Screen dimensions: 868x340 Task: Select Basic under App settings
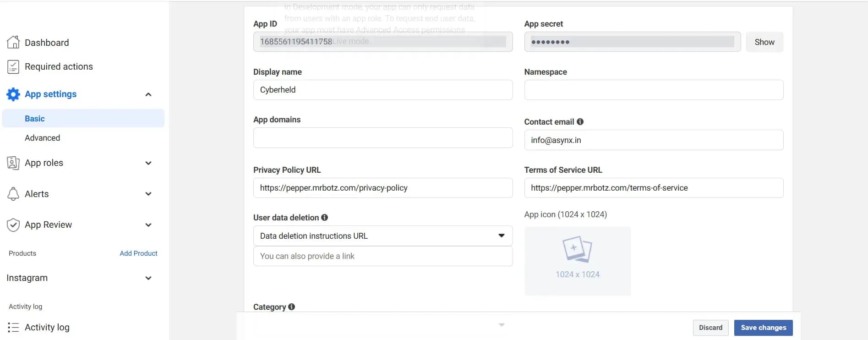[35, 119]
